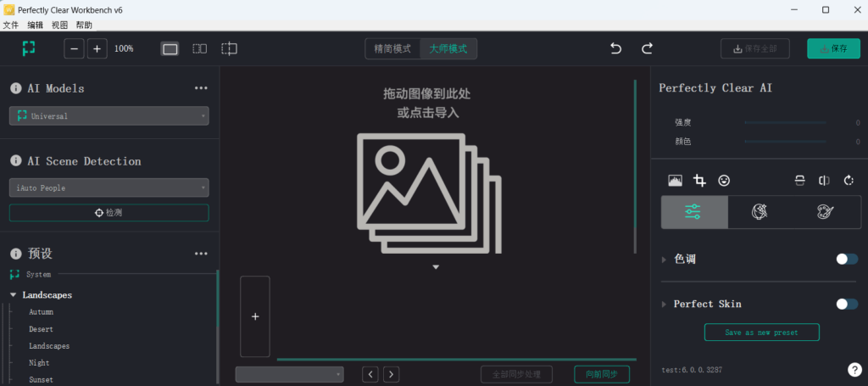Open the 文件 menu
Image resolution: width=868 pixels, height=386 pixels.
pos(10,25)
